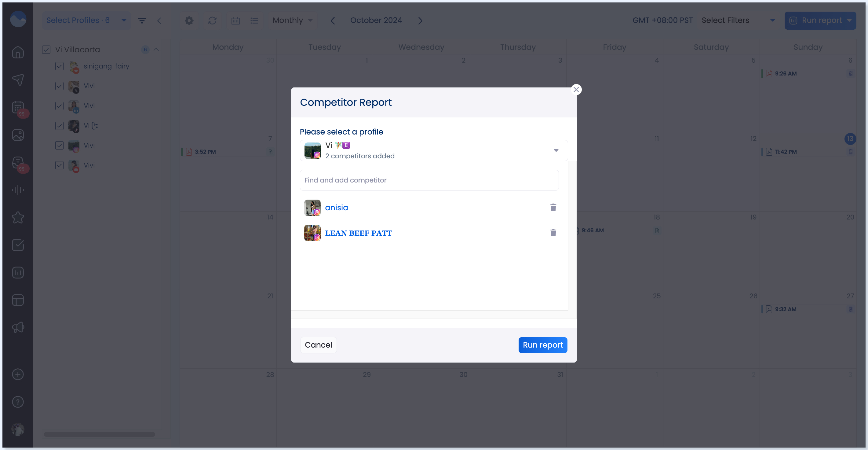This screenshot has width=868, height=450.
Task: Uncheck the sinigang-fairy profile checkbox
Action: pos(59,66)
